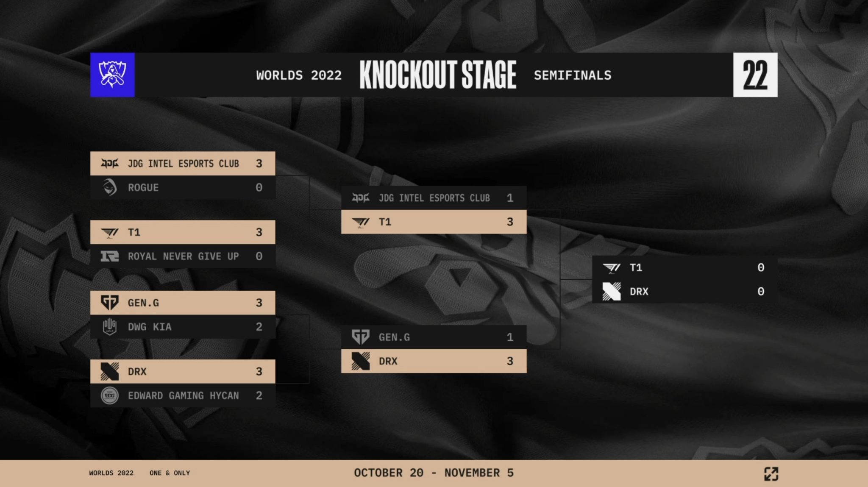Click the Worlds trophy logo in blue square
Viewport: 868px width, 487px height.
112,75
